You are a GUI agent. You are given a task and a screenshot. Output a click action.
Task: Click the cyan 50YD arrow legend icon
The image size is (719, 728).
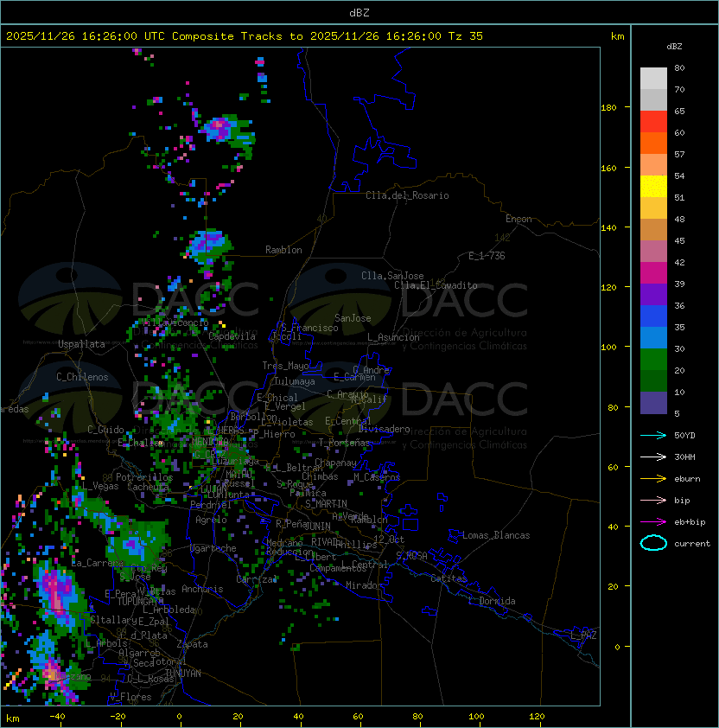pos(653,435)
